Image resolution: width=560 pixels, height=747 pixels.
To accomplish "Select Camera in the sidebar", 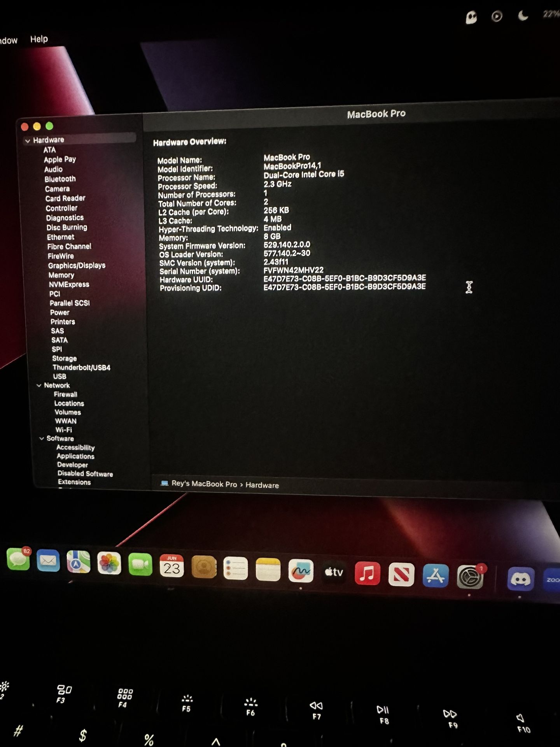I will pyautogui.click(x=57, y=189).
